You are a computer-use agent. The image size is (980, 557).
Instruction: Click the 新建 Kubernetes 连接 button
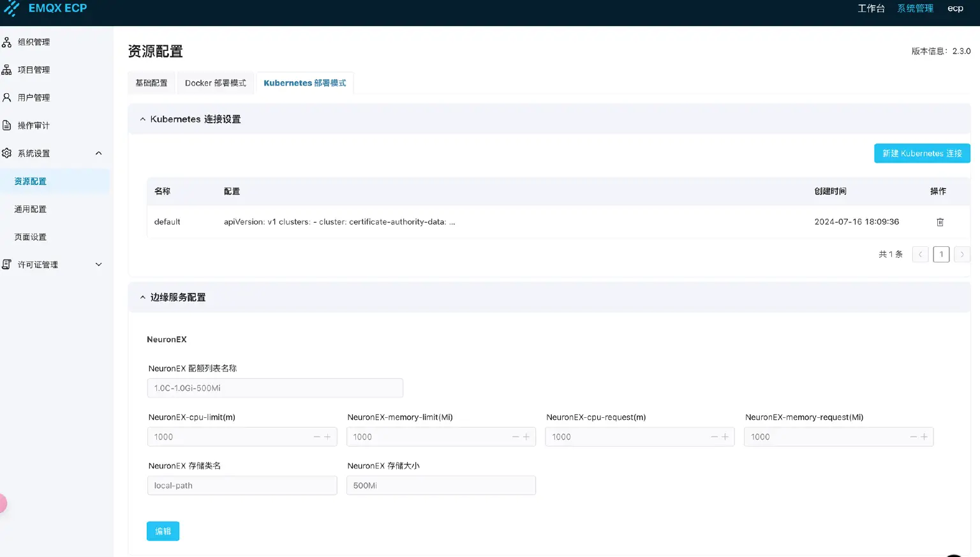(922, 153)
